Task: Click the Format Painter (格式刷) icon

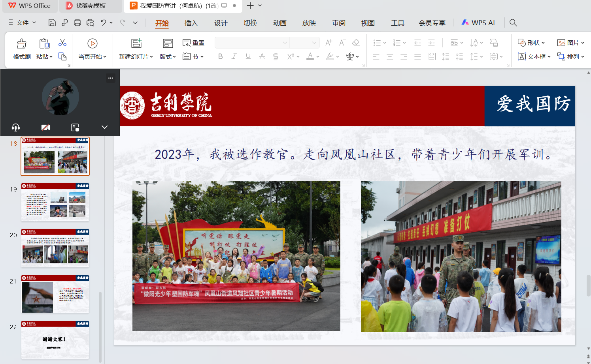Action: click(22, 43)
